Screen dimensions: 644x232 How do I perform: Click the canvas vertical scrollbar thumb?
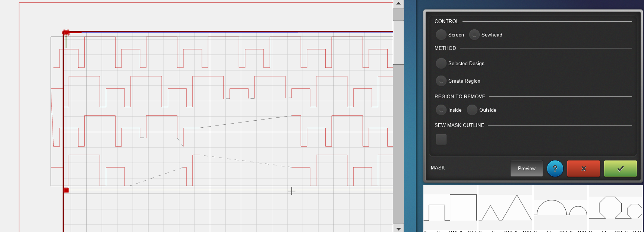coord(398,42)
